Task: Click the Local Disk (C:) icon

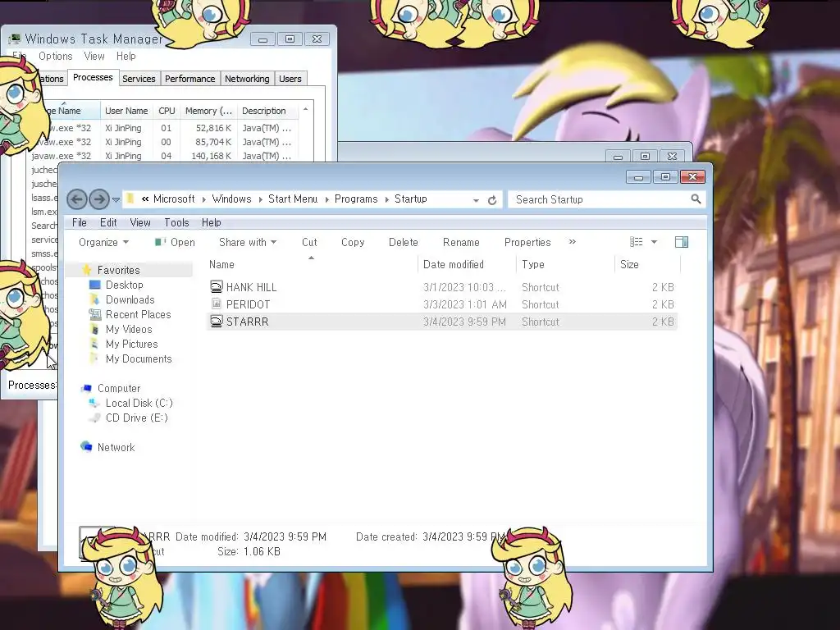Action: 94,402
